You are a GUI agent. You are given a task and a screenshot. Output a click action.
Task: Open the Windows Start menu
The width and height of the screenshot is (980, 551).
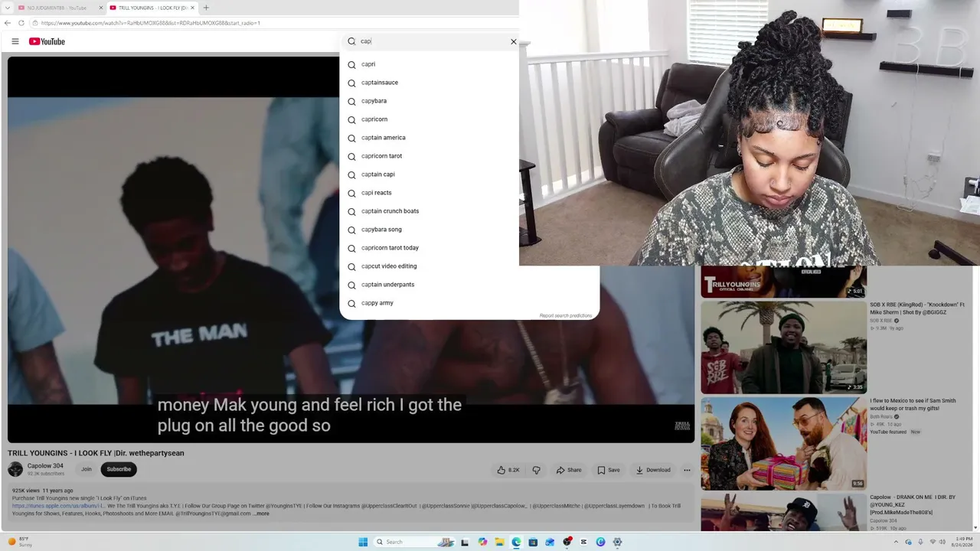[363, 542]
